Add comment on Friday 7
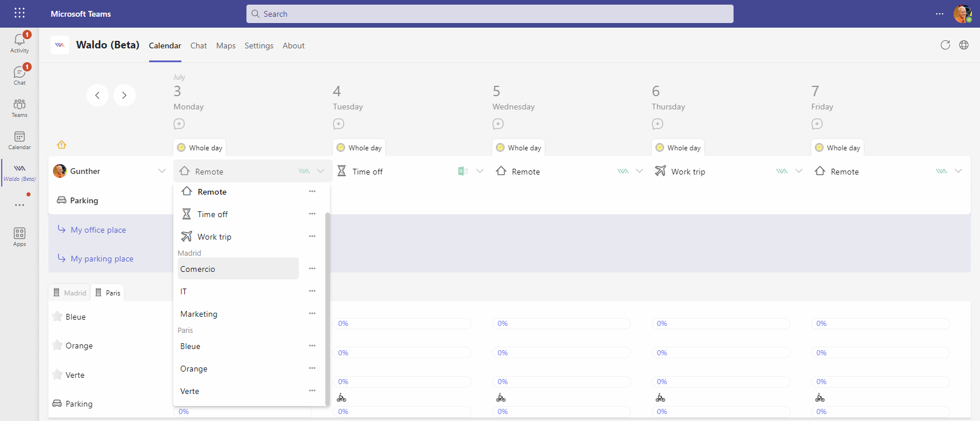The width and height of the screenshot is (980, 421). [x=817, y=124]
